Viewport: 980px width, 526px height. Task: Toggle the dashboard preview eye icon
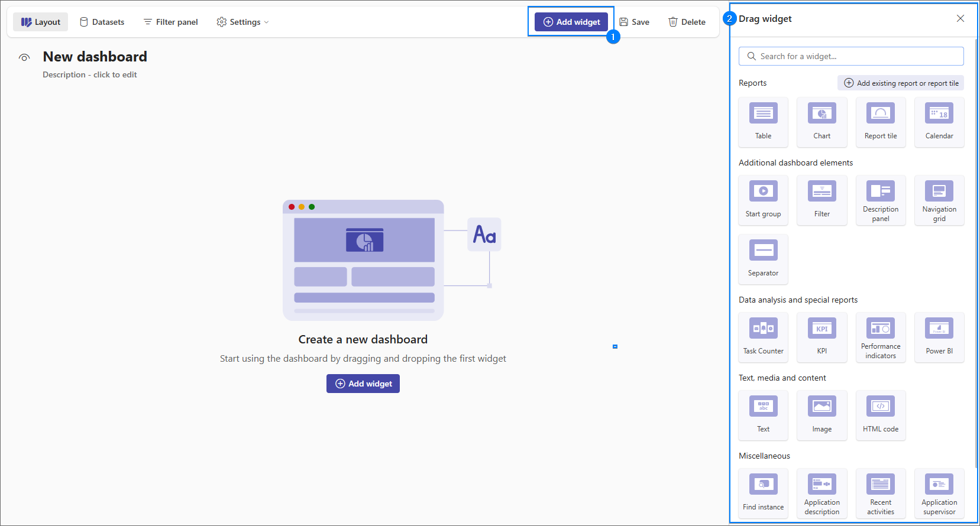click(x=24, y=57)
